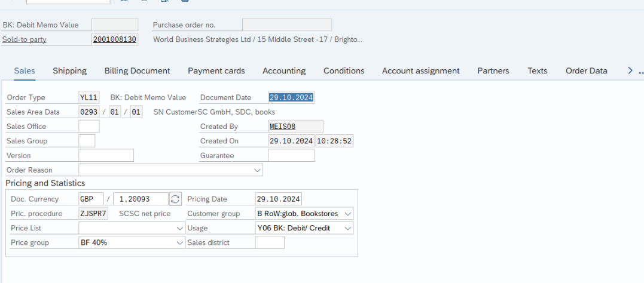
Task: Open the Shipping tab
Action: point(70,70)
